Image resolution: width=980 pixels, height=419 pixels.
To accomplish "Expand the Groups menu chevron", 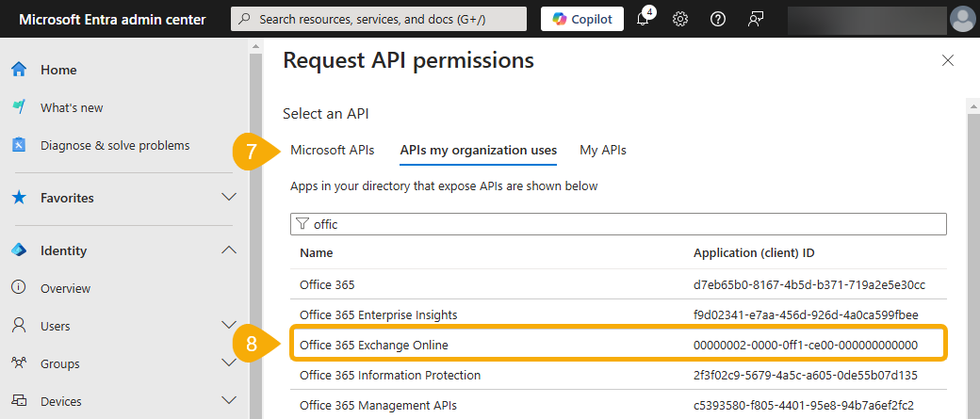I will tap(228, 363).
